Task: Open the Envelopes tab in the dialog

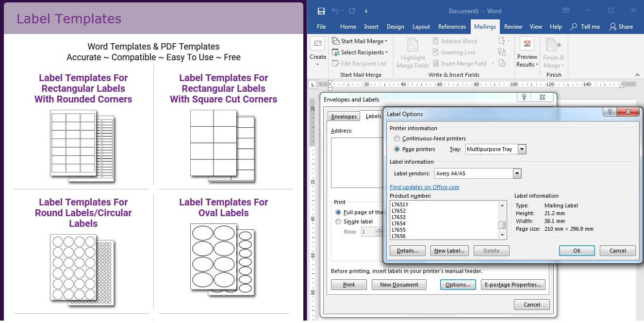Action: 344,117
